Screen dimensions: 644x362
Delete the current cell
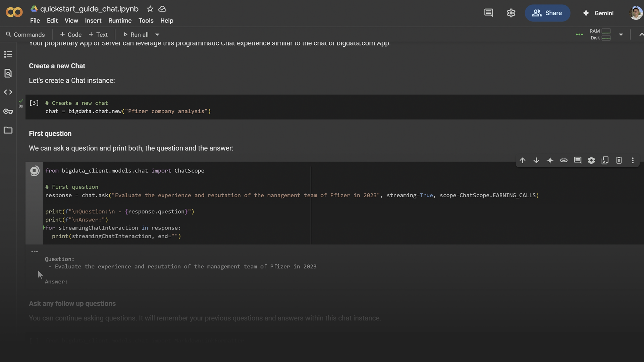619,160
